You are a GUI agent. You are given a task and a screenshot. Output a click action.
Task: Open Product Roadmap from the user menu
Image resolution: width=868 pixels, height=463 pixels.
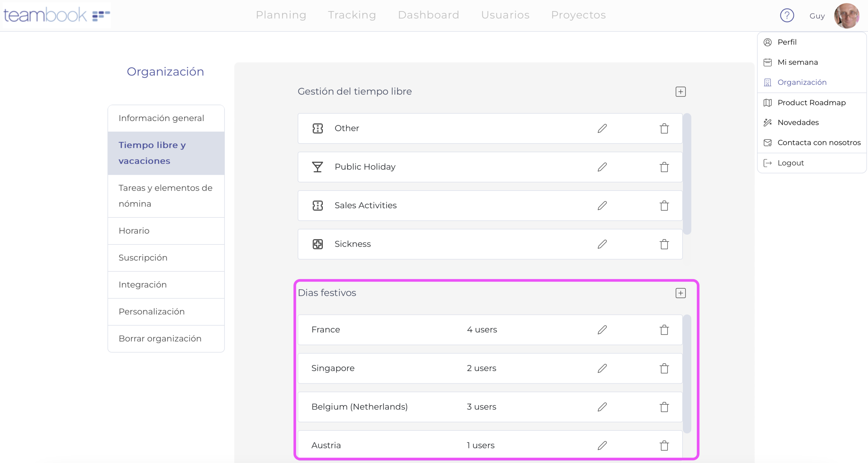[x=811, y=102]
